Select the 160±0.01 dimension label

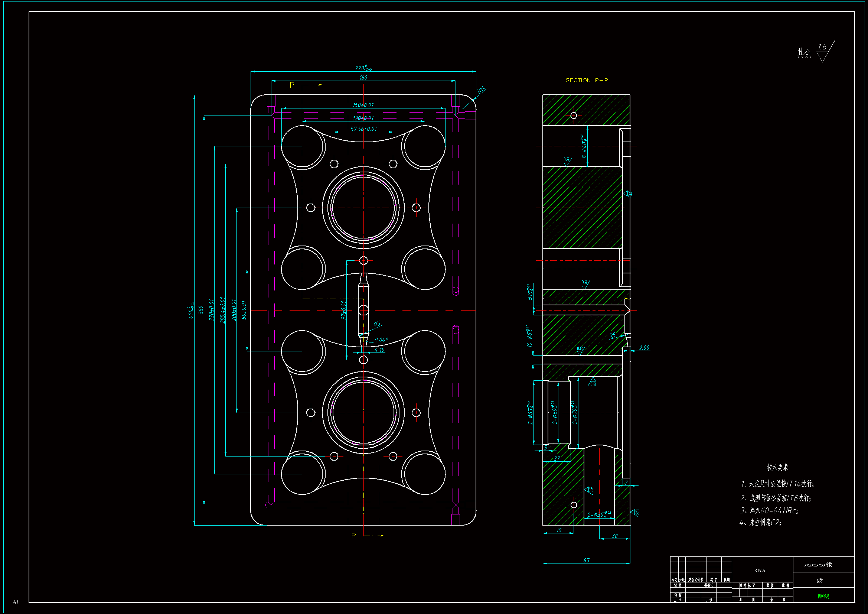pos(363,105)
